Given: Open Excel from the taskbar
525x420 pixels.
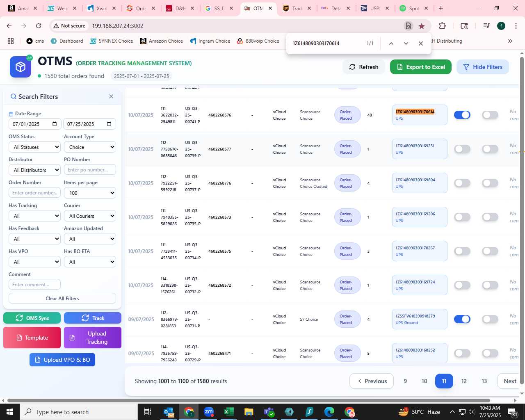Looking at the screenshot, I should [229, 412].
